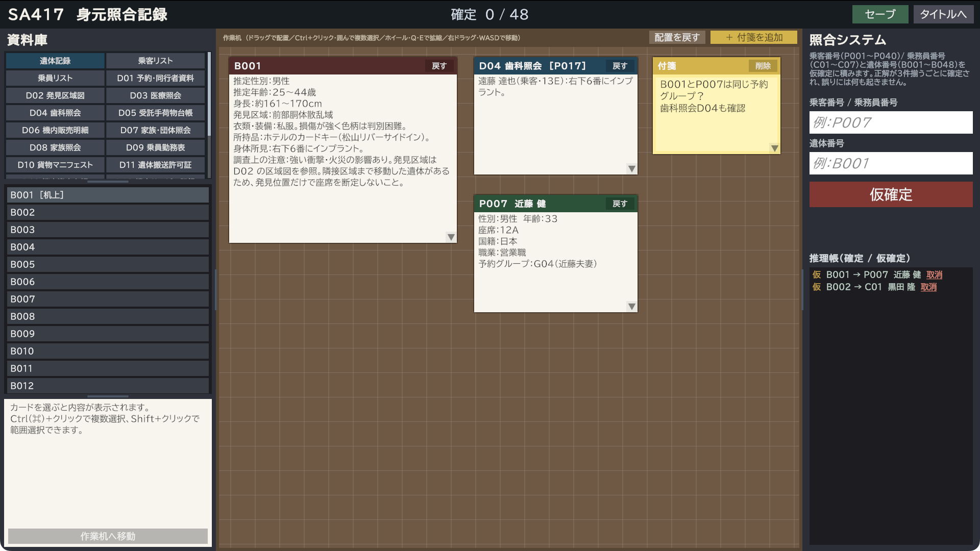
Task: Return the P007 近藤 健 card using 戻す
Action: tap(620, 204)
